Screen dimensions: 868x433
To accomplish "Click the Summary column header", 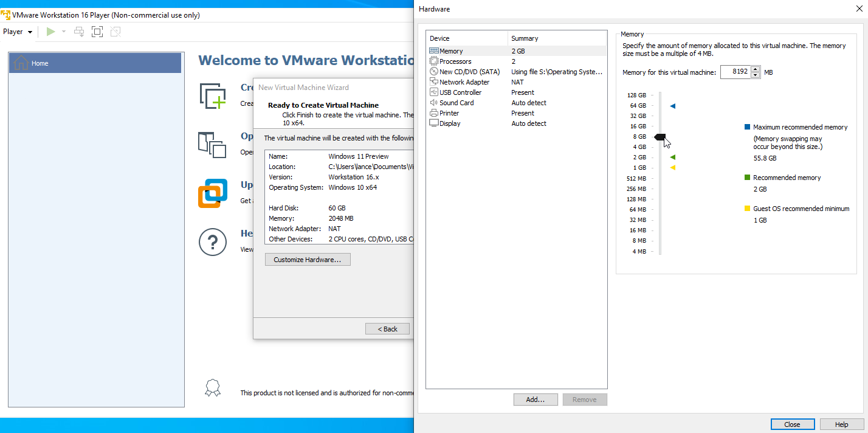I will [557, 38].
